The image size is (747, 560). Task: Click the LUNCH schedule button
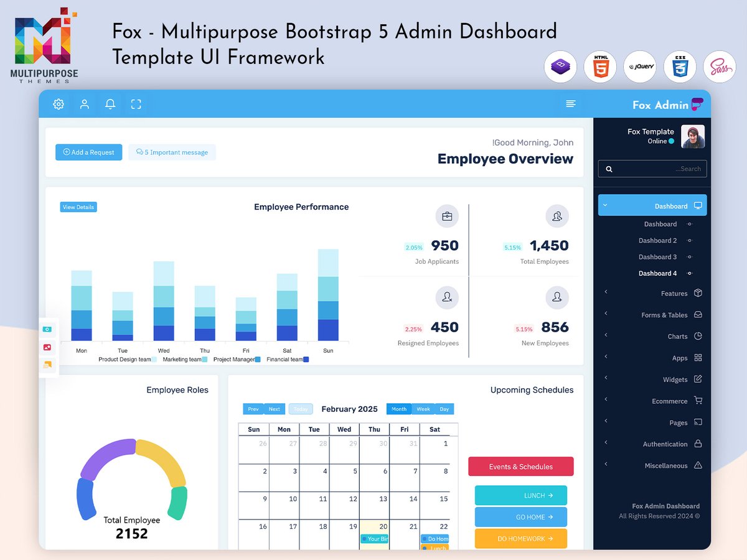click(521, 495)
